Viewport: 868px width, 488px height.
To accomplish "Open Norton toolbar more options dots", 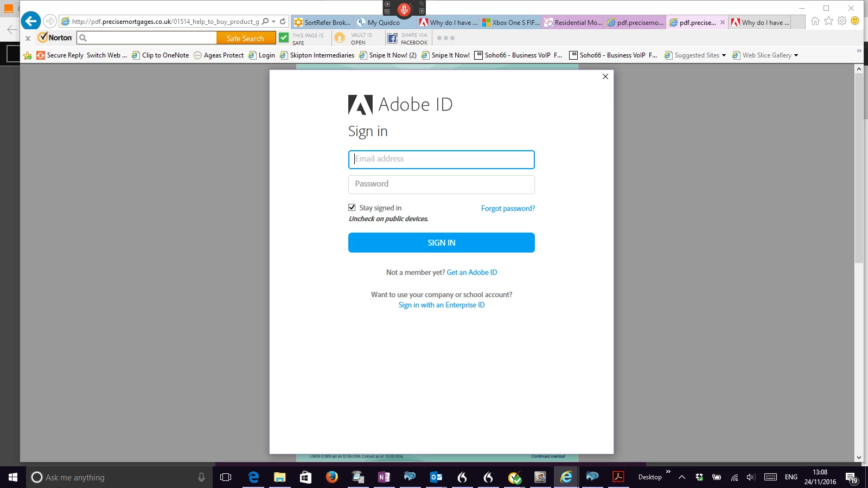I will pyautogui.click(x=446, y=38).
